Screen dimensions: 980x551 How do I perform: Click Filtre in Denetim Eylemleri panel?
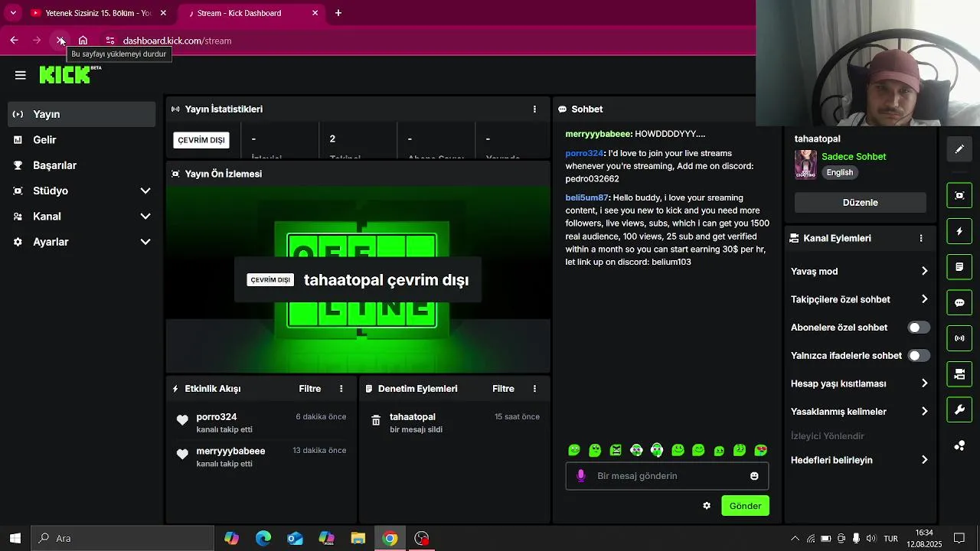tap(503, 389)
